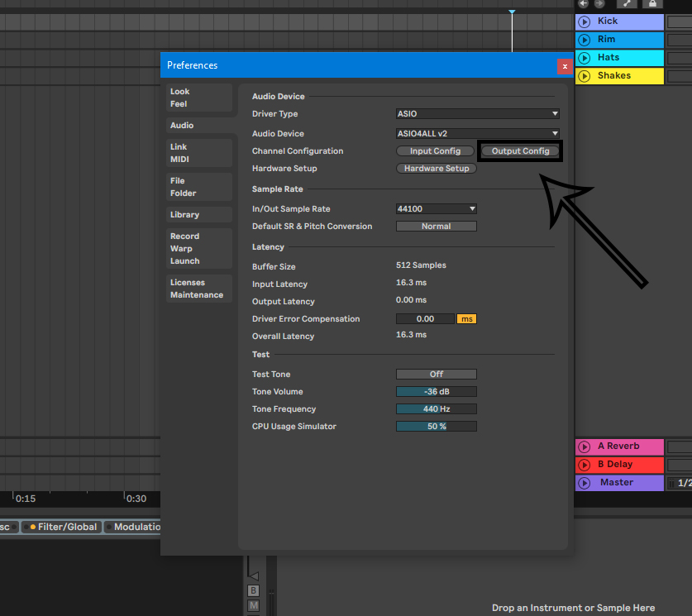Select the B Delay track name
The height and width of the screenshot is (616, 692).
coord(615,464)
